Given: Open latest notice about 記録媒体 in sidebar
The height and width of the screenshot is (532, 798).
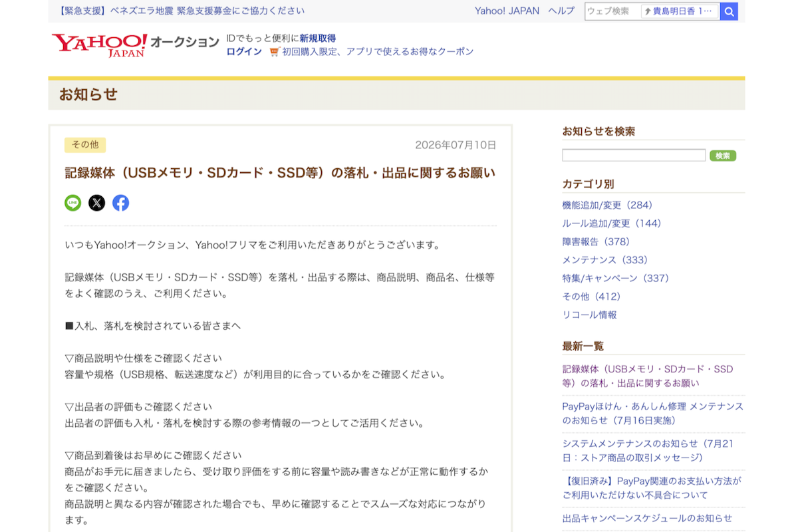Looking at the screenshot, I should (x=648, y=376).
